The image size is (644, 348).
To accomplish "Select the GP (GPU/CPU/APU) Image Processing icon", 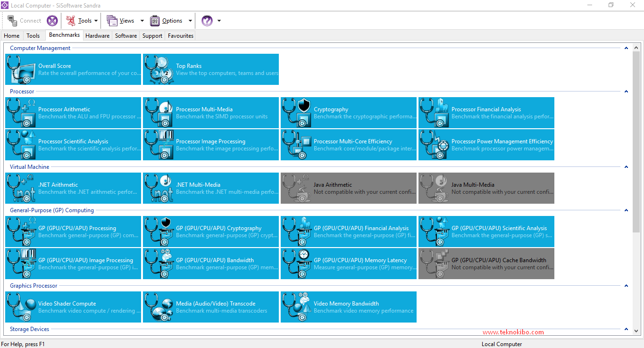I will click(21, 264).
